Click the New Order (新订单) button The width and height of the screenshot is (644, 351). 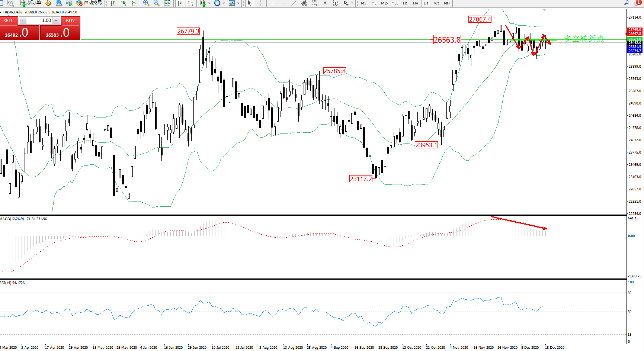31,3
